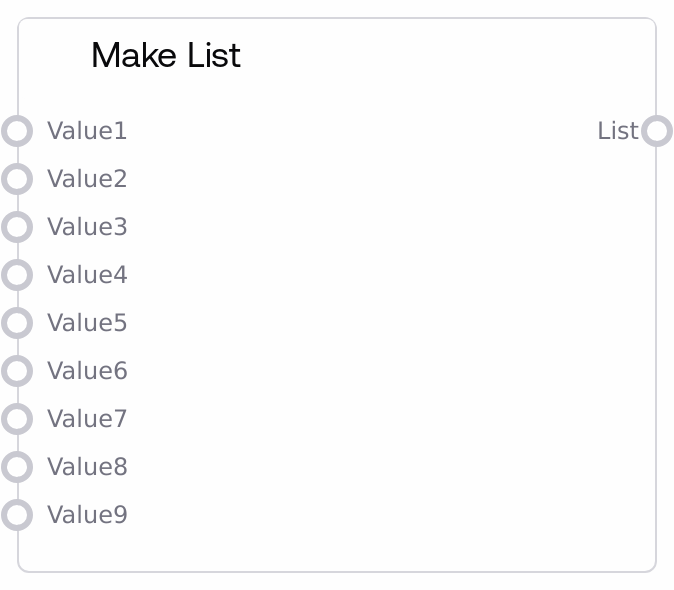Screen dimensions: 674x590
Task: Click the List output text label
Action: pos(617,131)
